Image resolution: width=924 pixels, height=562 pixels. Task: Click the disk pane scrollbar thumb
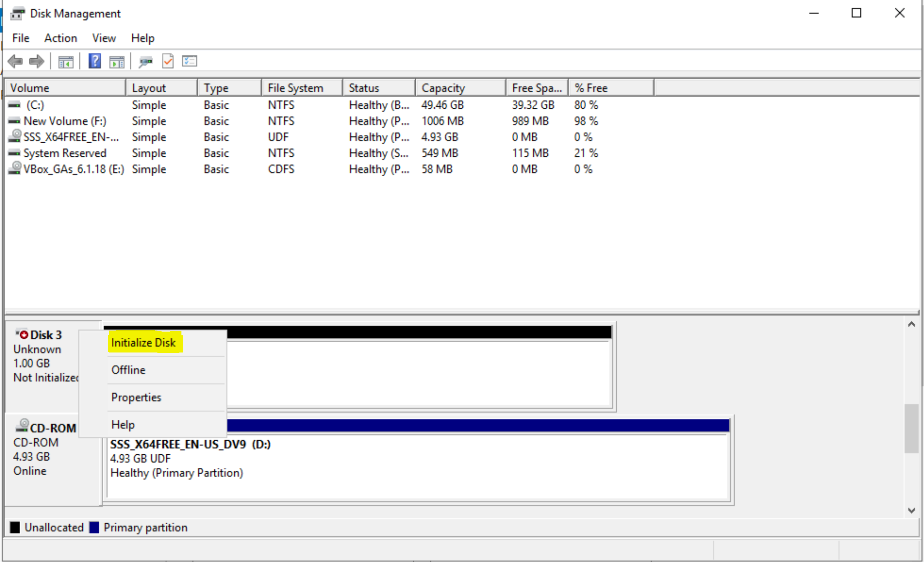pos(912,428)
